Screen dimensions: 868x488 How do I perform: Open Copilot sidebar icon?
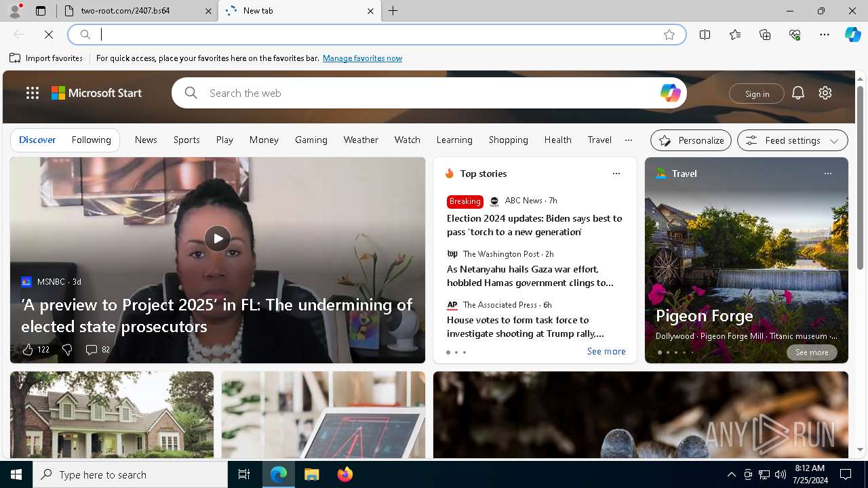pos(852,35)
